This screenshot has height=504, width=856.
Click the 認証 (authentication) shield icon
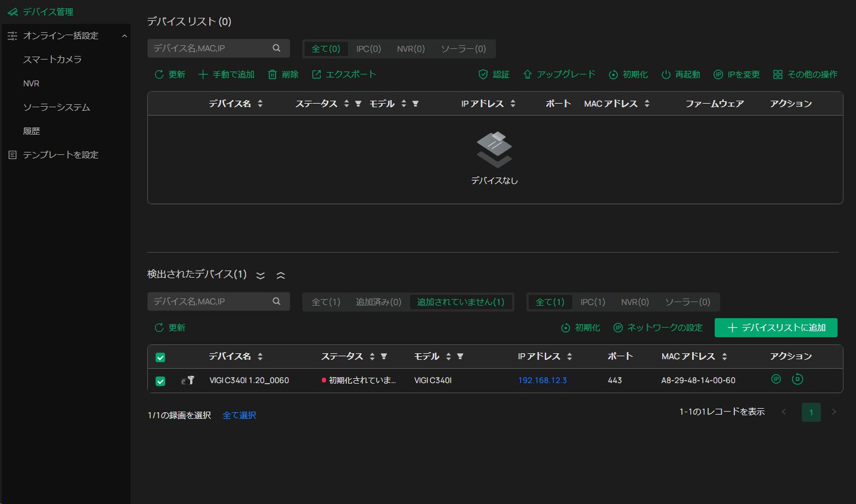coord(483,74)
